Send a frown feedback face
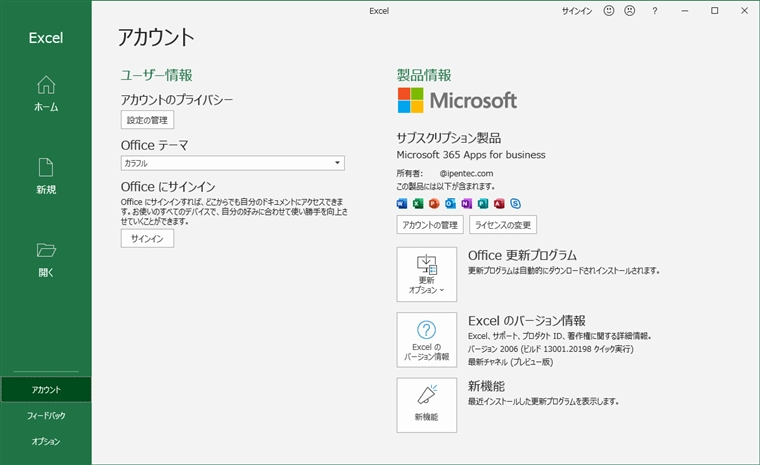Image resolution: width=760 pixels, height=465 pixels. point(630,11)
